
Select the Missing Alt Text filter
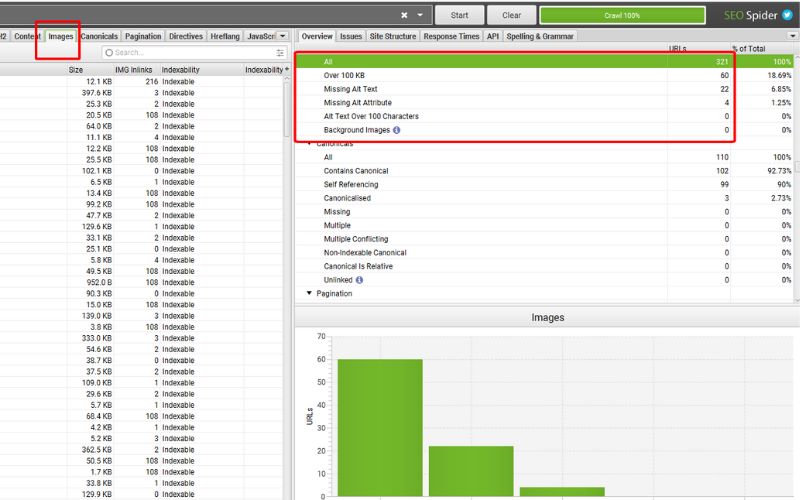(544, 89)
